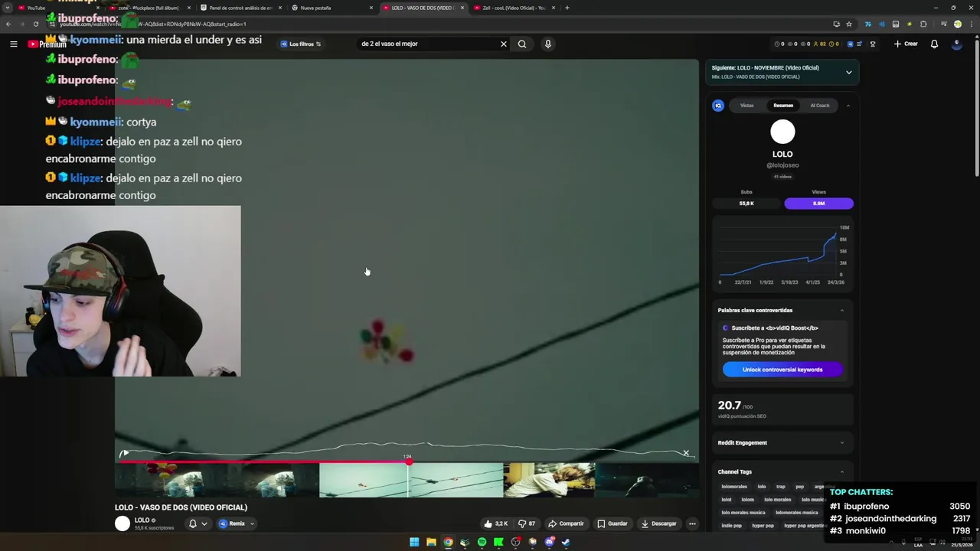
Task: Collapse Channel Tags section
Action: pos(842,471)
